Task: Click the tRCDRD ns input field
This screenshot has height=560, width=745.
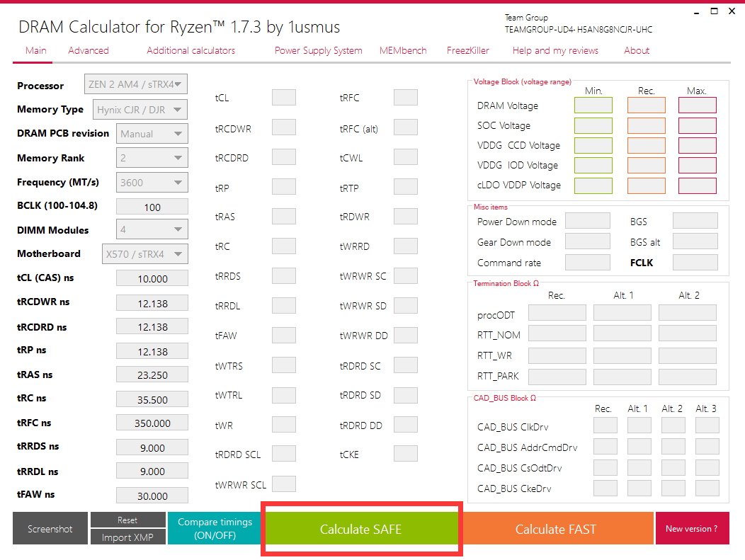Action: (x=152, y=327)
